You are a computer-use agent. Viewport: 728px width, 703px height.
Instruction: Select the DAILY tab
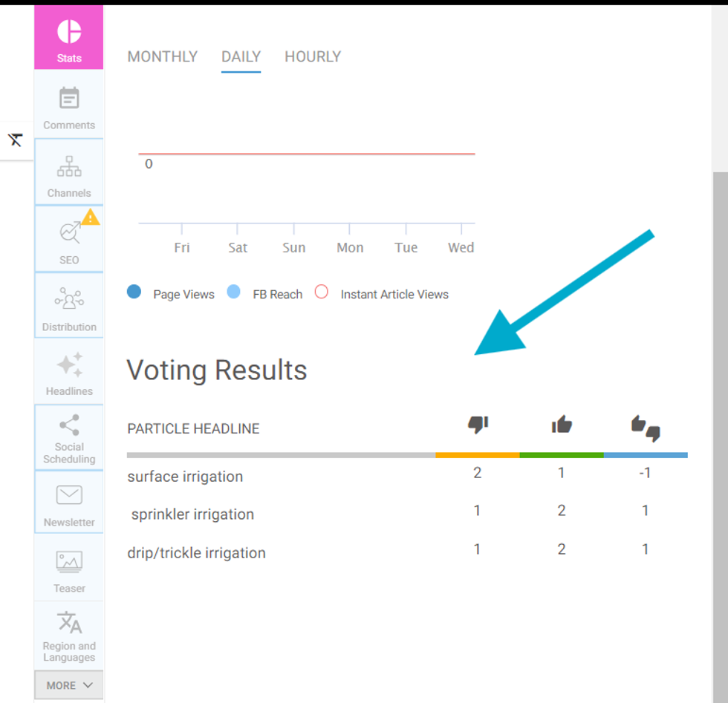(241, 56)
